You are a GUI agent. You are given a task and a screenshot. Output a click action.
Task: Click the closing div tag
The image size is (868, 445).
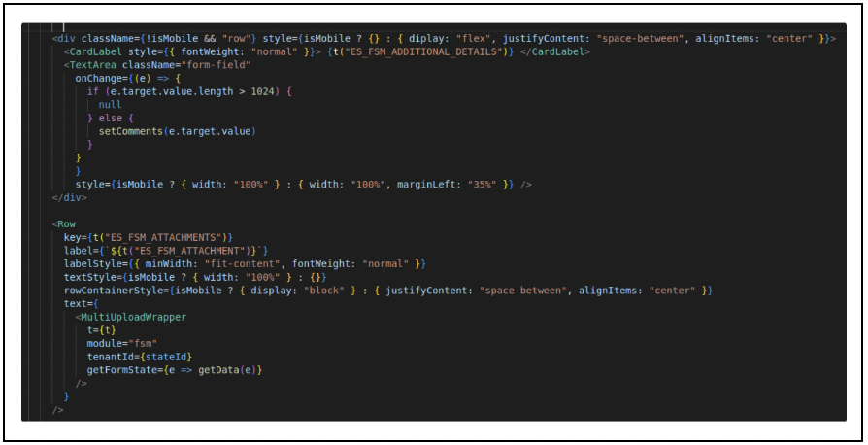(x=69, y=197)
